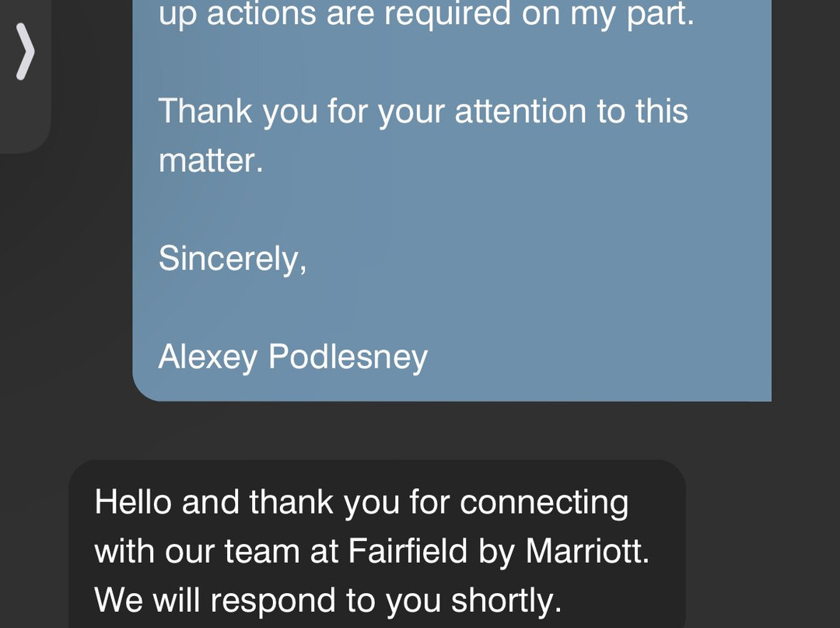
Task: Click the word 'Hello' in the reply
Action: coord(133,503)
